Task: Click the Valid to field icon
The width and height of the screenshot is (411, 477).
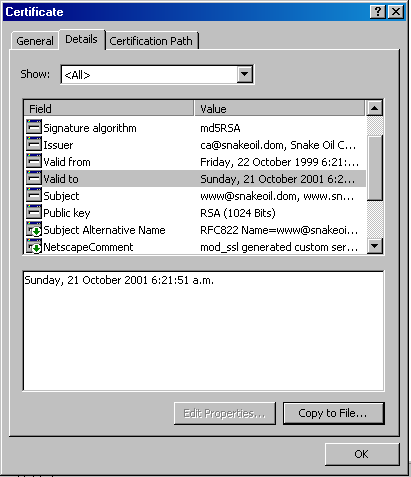Action: [x=34, y=178]
